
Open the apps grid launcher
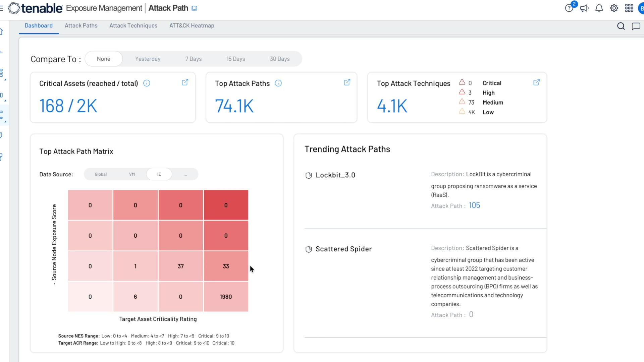coord(629,8)
